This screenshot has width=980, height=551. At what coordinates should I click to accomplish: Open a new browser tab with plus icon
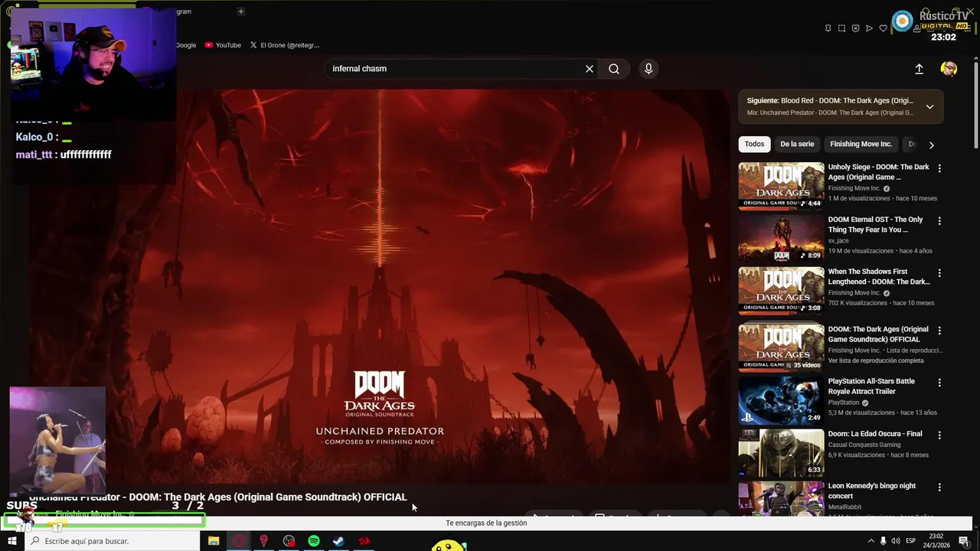240,11
